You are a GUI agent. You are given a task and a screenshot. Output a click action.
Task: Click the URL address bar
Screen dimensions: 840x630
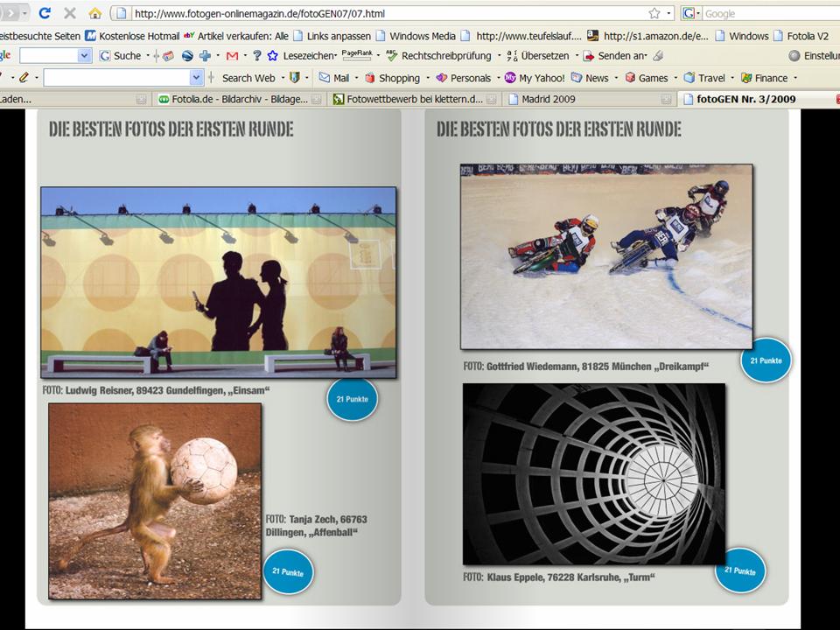pyautogui.click(x=385, y=13)
